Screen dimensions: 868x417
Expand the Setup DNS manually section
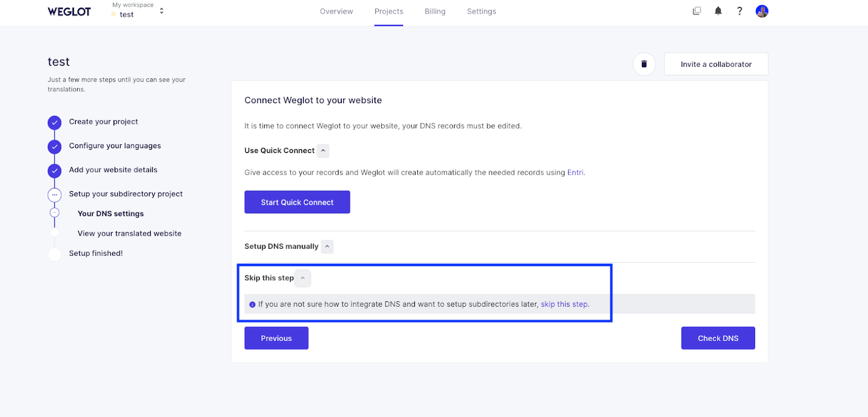click(327, 247)
